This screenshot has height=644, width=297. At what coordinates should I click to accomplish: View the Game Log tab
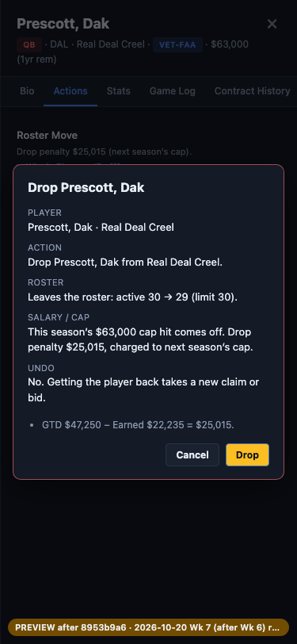[x=173, y=90]
